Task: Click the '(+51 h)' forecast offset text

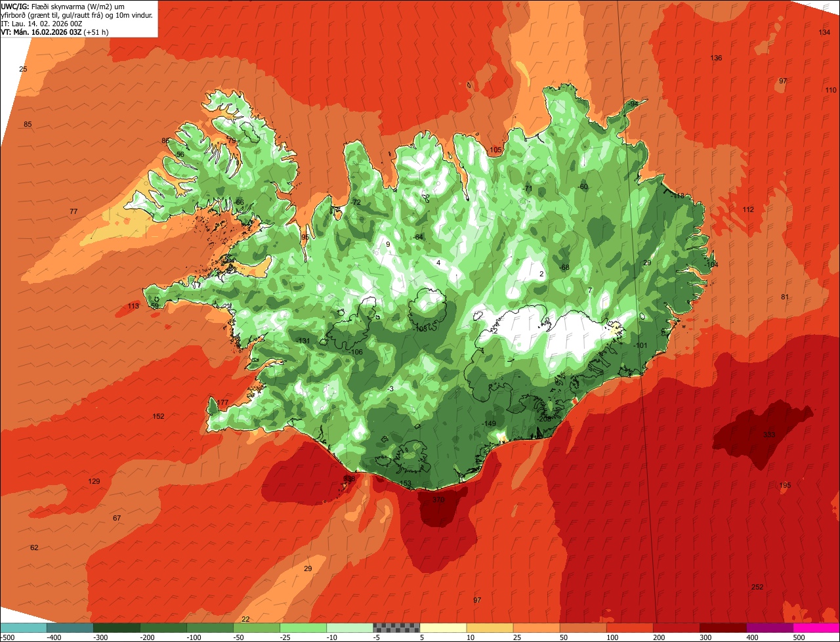Action: coord(95,32)
